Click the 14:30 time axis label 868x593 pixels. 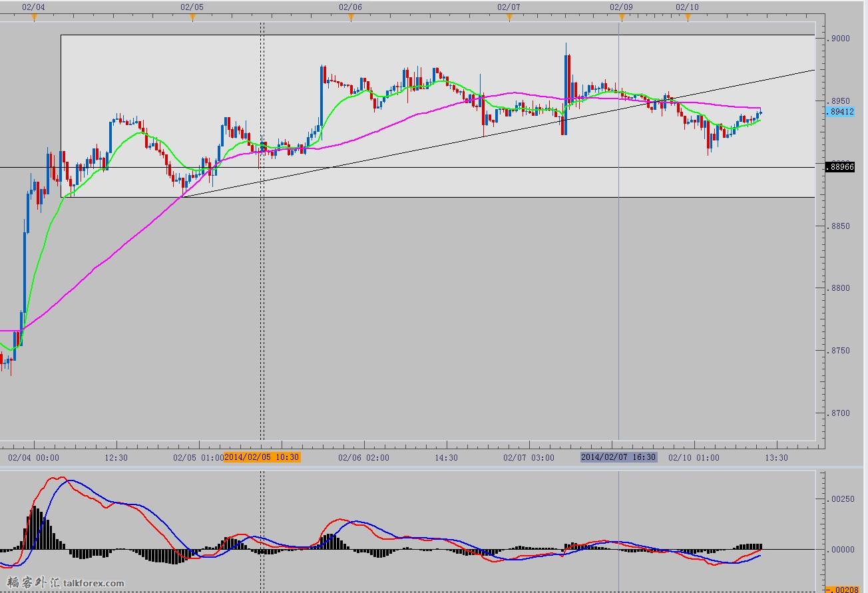[446, 457]
